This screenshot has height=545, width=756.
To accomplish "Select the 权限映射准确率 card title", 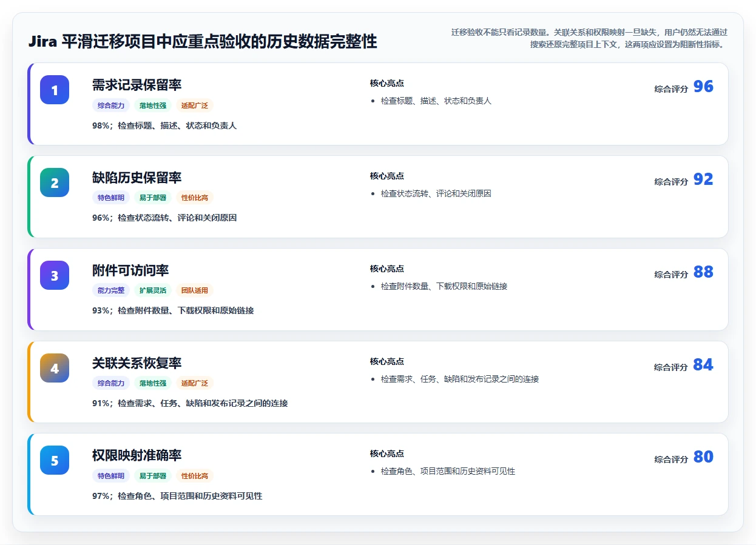I will [x=137, y=455].
